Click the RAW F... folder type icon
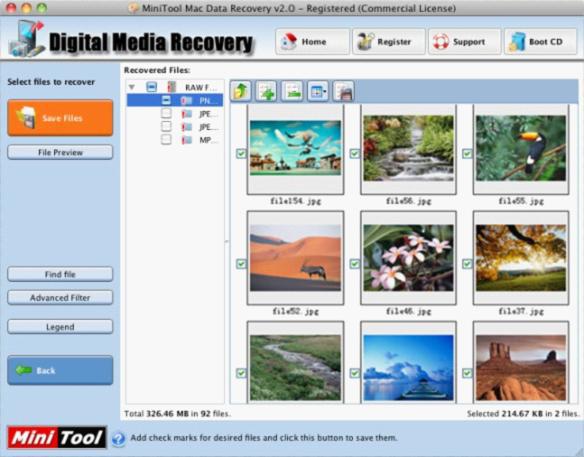 pyautogui.click(x=171, y=87)
